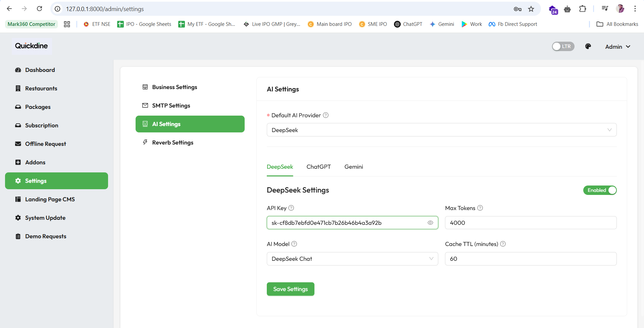Click the browser address bar URL
Viewport: 644px width, 328px height.
tap(105, 9)
